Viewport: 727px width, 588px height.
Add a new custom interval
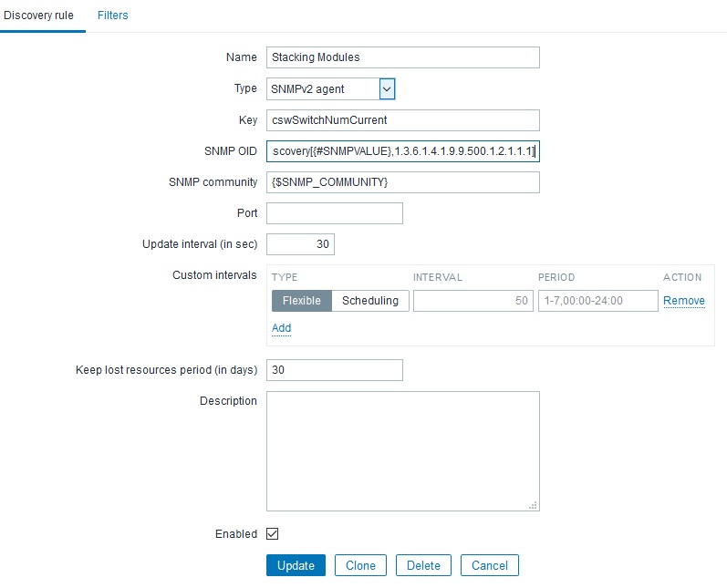pyautogui.click(x=281, y=328)
